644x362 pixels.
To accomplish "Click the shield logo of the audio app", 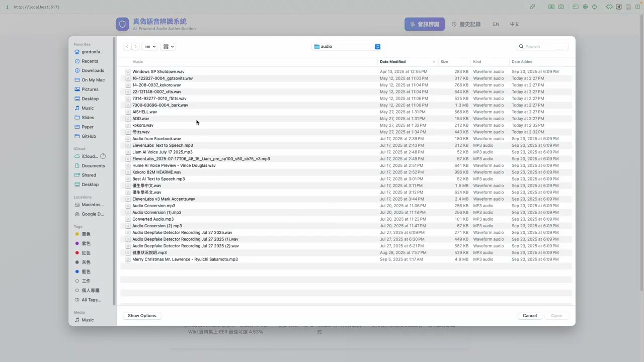I will [x=122, y=24].
